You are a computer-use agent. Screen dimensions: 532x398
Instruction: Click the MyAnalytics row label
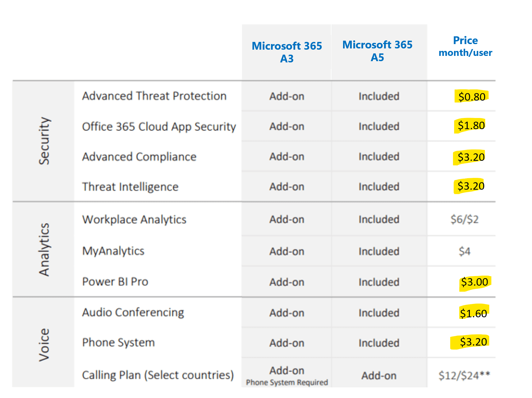click(113, 251)
